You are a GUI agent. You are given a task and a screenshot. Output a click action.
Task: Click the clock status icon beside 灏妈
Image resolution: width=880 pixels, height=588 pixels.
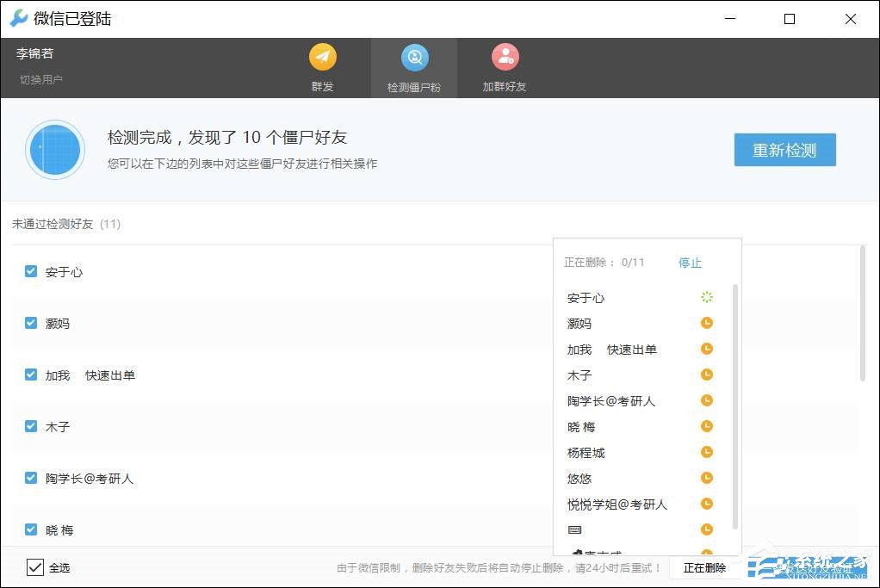click(706, 323)
